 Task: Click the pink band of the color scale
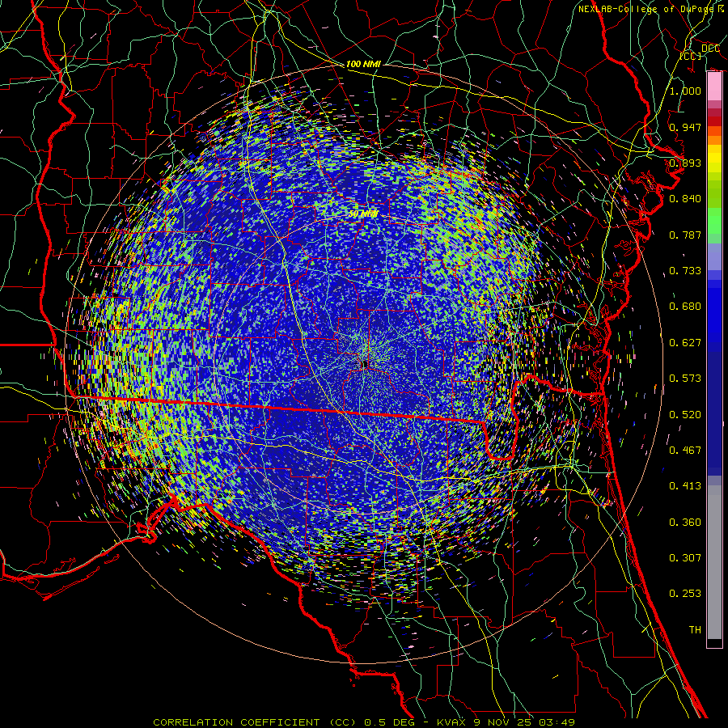714,87
